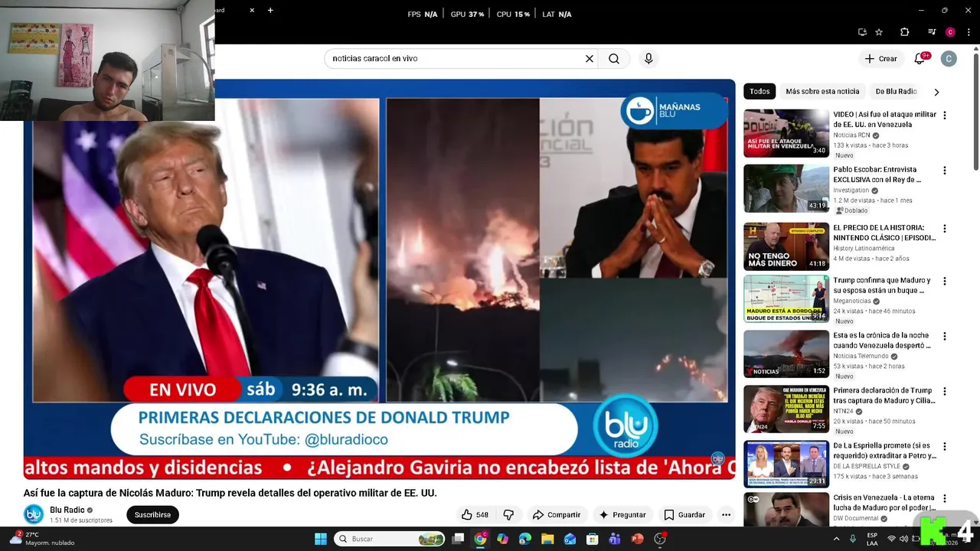
Task: Open Chrome three-dot menu
Action: [967, 32]
